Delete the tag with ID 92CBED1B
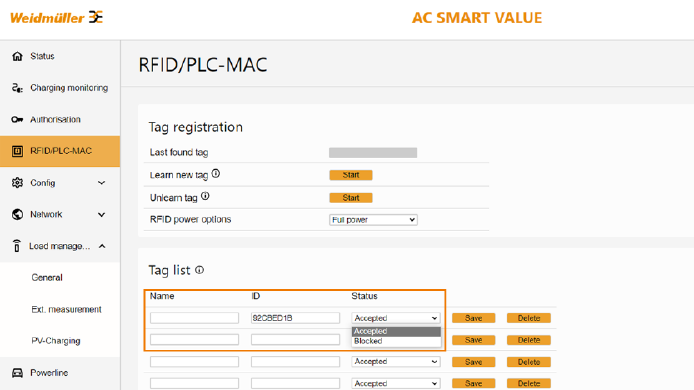 tap(529, 318)
